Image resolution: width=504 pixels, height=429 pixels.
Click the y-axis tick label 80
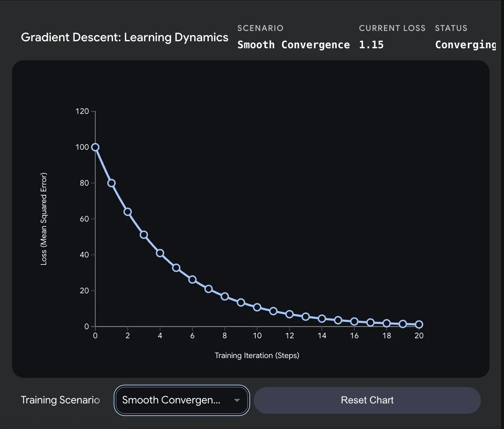tap(85, 183)
